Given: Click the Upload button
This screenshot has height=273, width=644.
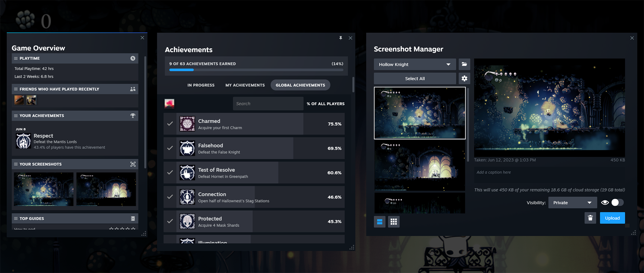Looking at the screenshot, I should coord(612,218).
